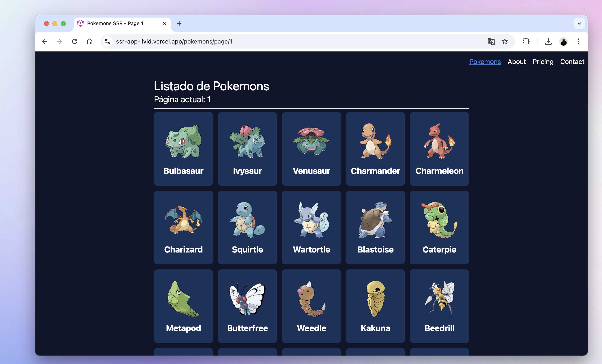Click the Charizard name label
Image resolution: width=602 pixels, height=364 pixels.
click(x=183, y=249)
